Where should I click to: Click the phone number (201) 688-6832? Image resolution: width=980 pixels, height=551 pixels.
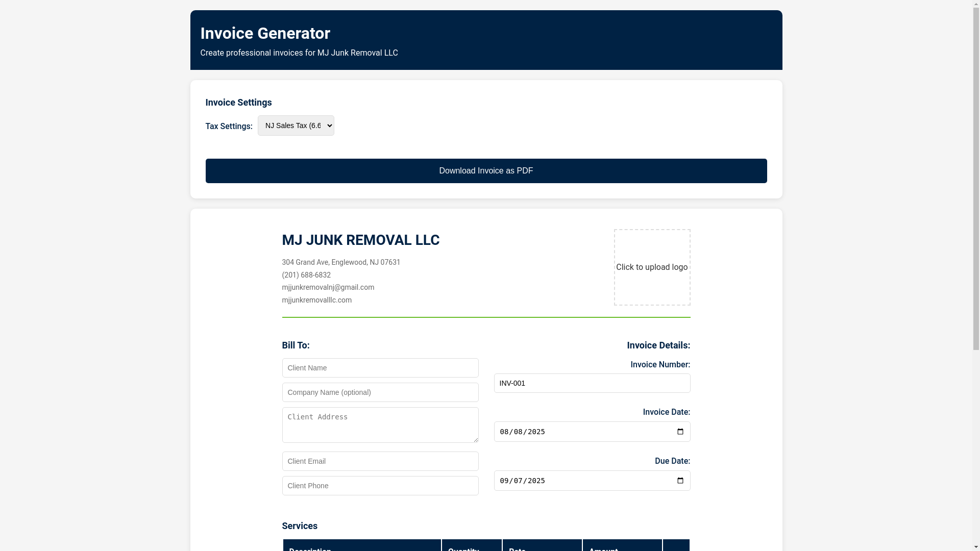[306, 275]
